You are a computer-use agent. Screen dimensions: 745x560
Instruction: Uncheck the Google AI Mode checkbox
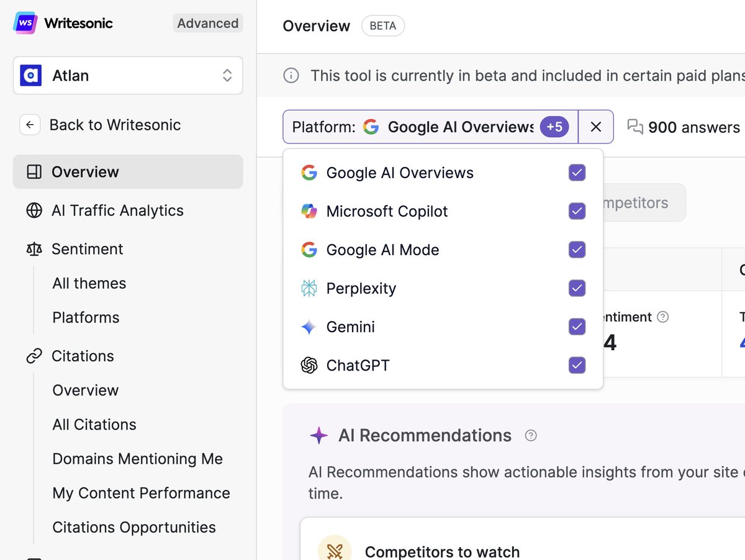[577, 250]
